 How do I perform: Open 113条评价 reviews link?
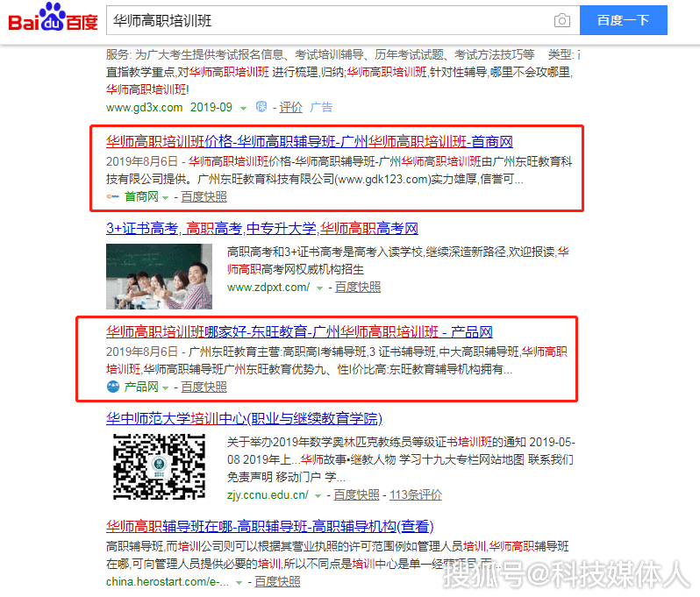[x=416, y=494]
